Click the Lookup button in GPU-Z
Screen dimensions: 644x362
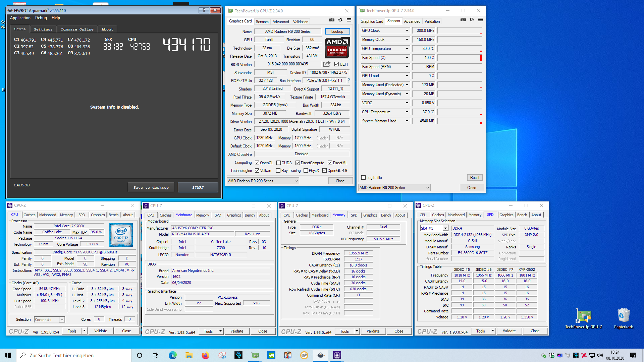pyautogui.click(x=337, y=32)
